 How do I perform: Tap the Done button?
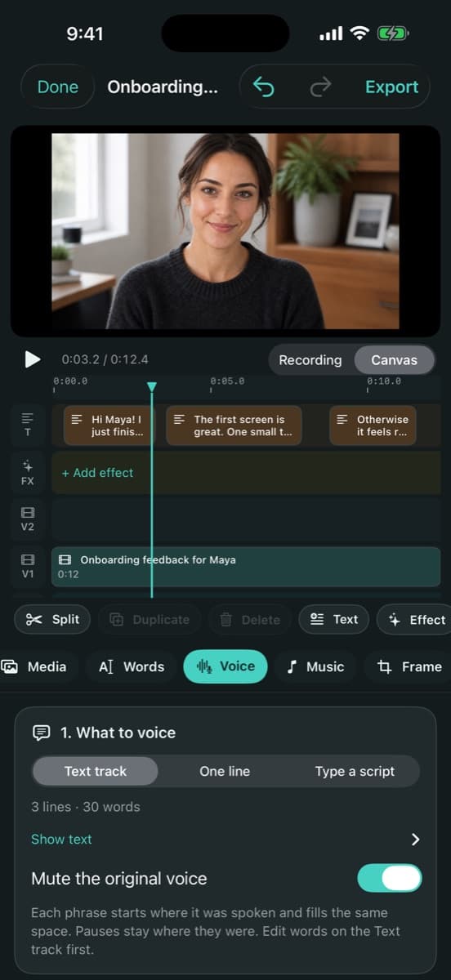point(58,87)
